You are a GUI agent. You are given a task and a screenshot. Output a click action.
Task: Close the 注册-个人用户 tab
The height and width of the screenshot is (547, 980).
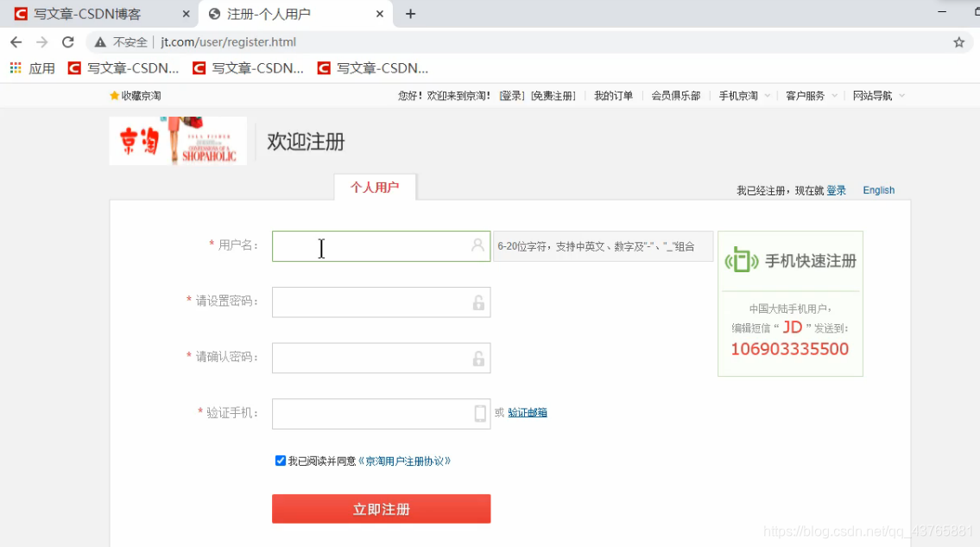click(x=379, y=14)
